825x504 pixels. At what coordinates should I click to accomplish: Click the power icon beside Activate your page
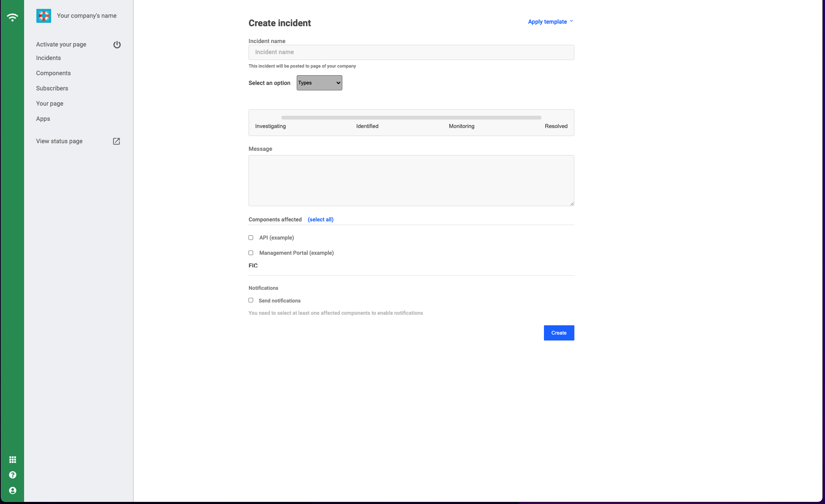(x=117, y=44)
